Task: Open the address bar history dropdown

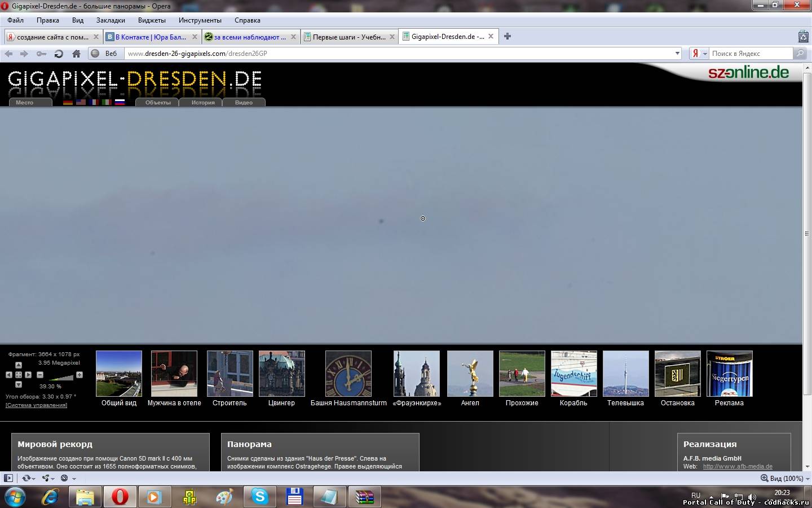Action: tap(677, 54)
